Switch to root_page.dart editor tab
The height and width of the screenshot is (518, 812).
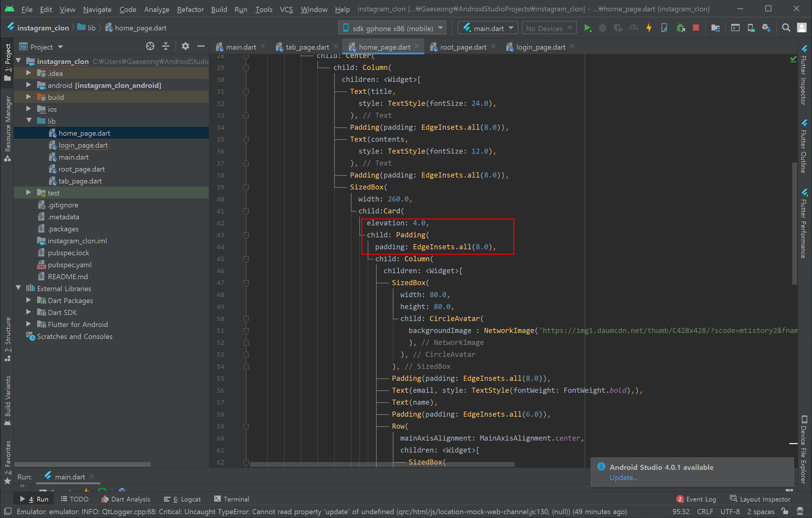463,47
